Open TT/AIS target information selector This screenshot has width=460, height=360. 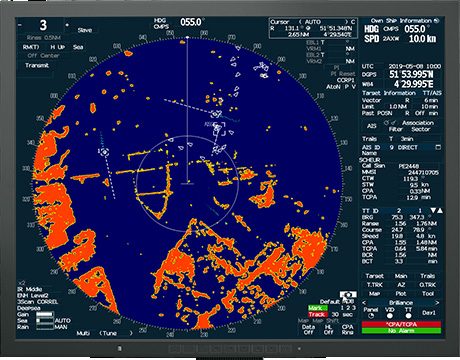[432, 93]
